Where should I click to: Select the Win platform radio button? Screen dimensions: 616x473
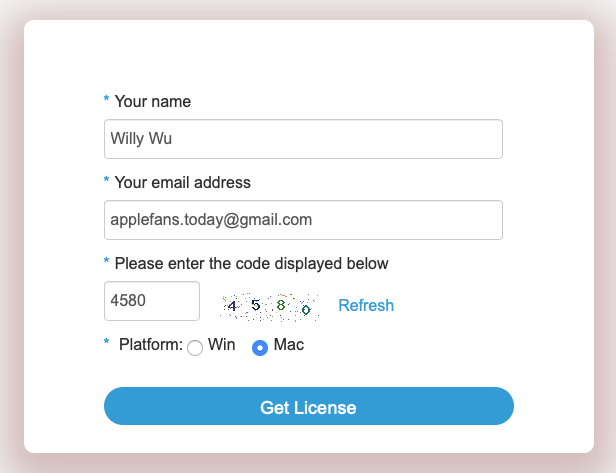point(195,348)
